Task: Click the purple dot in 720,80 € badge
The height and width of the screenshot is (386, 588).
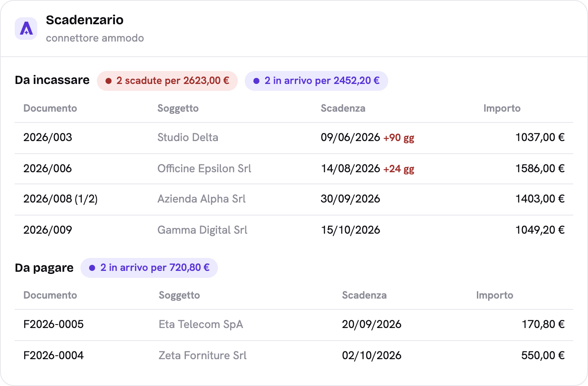Action: coord(92,268)
